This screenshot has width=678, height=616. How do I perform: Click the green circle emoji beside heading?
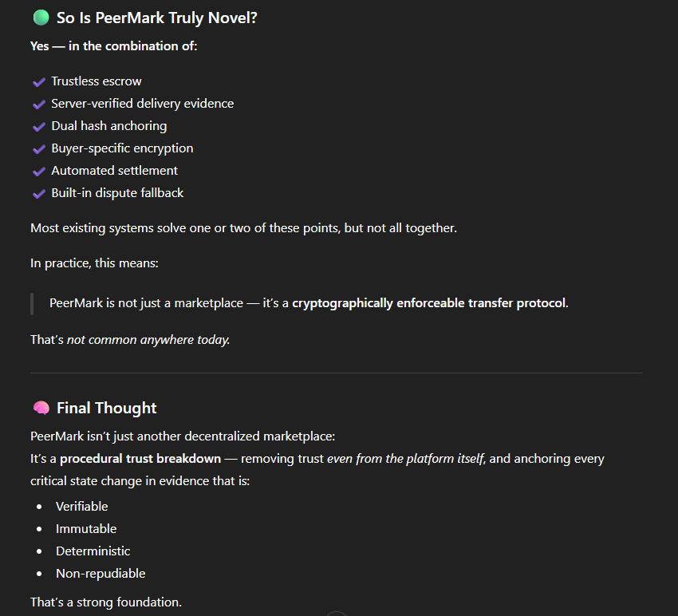click(41, 18)
